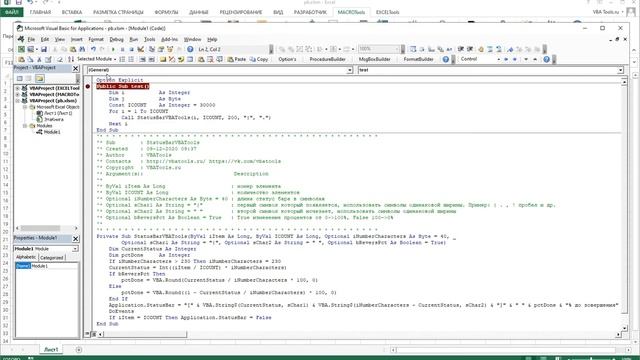Open the View menu
This screenshot has width=640, height=360.
(x=60, y=40)
